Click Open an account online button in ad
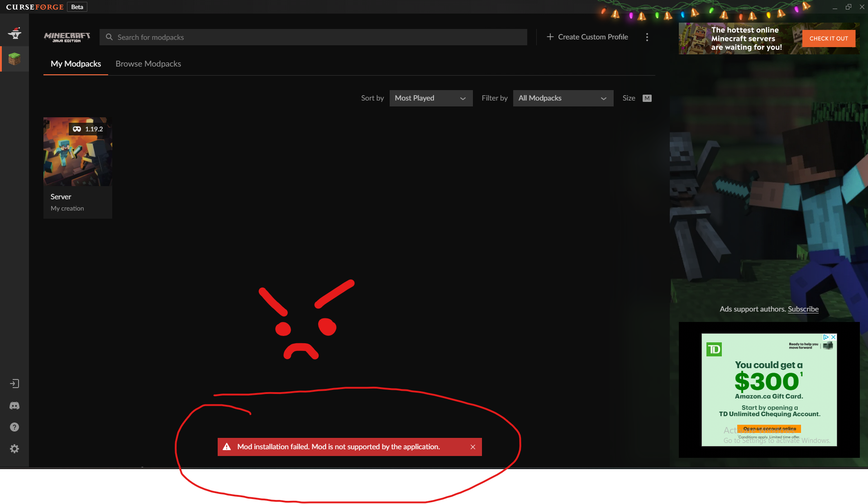The image size is (868, 504). (x=769, y=428)
